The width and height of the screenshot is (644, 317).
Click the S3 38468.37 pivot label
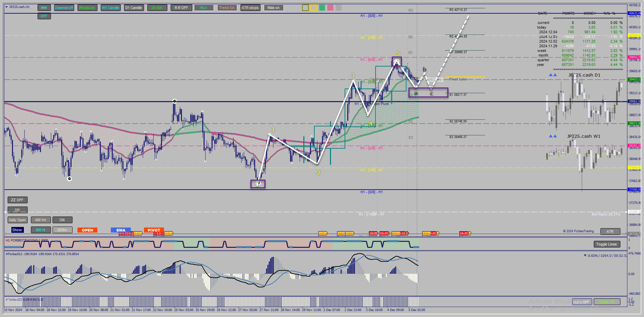[x=458, y=137]
